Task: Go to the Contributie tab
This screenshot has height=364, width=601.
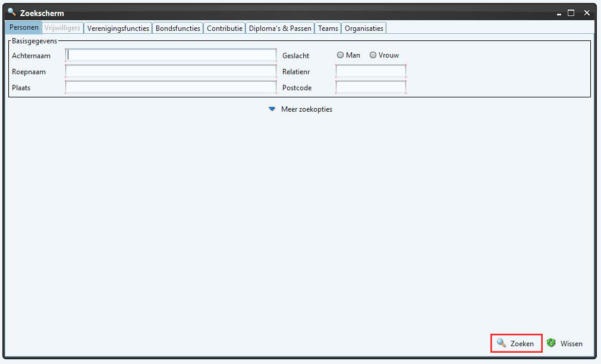Action: [x=225, y=28]
